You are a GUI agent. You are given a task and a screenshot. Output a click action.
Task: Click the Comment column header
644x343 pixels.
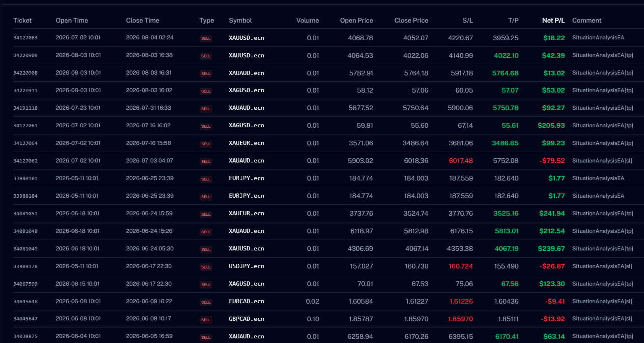pos(587,21)
